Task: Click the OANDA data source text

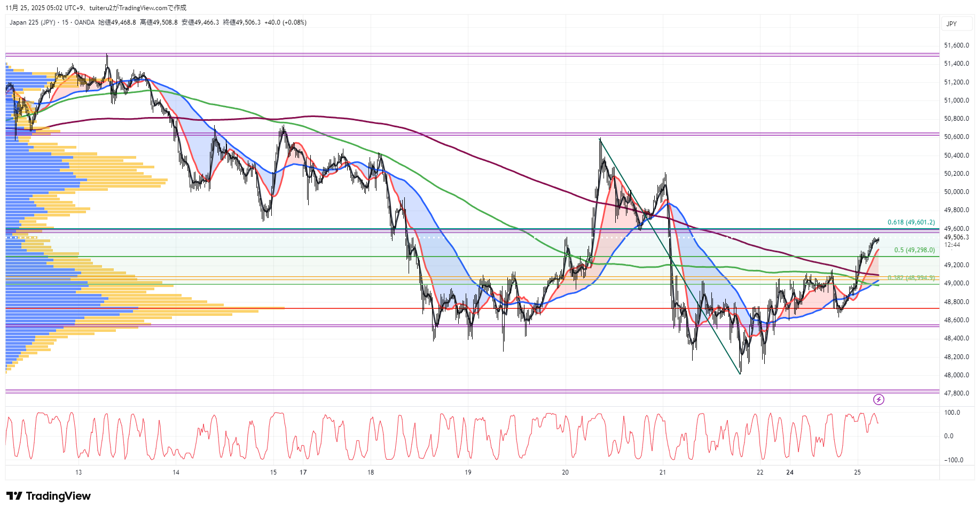Action: [84, 22]
